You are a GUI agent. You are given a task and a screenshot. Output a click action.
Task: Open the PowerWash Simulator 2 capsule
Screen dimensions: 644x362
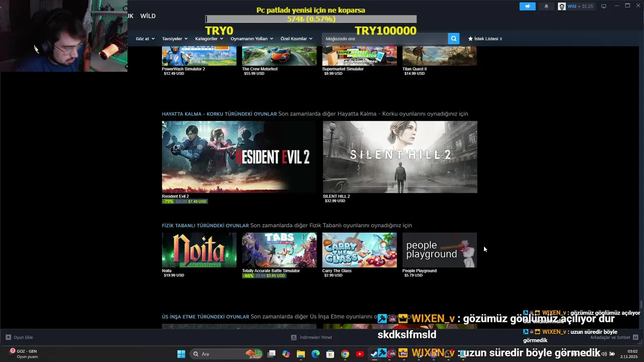(x=199, y=56)
